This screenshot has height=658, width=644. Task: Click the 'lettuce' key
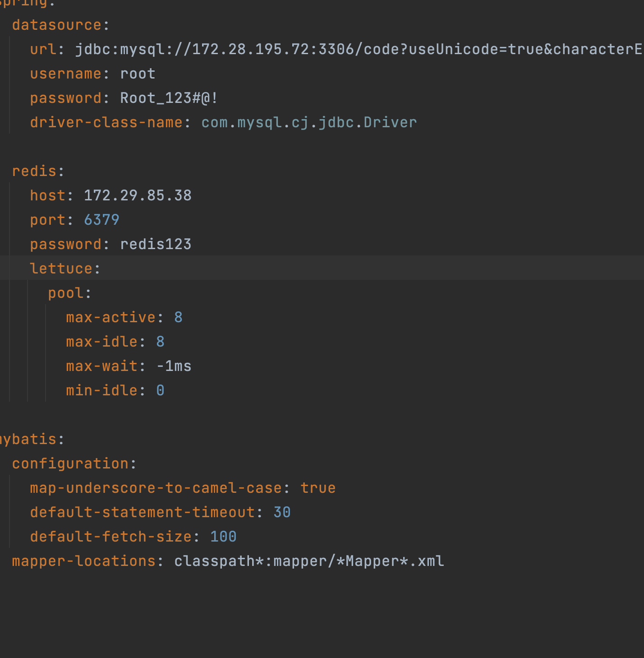[61, 269]
